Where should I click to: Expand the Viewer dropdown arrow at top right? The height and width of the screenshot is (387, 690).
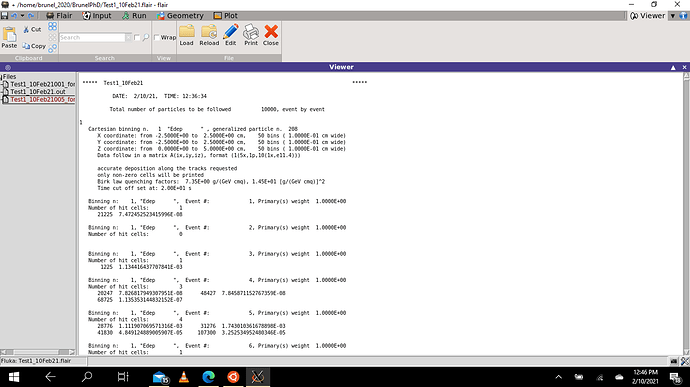coord(673,16)
